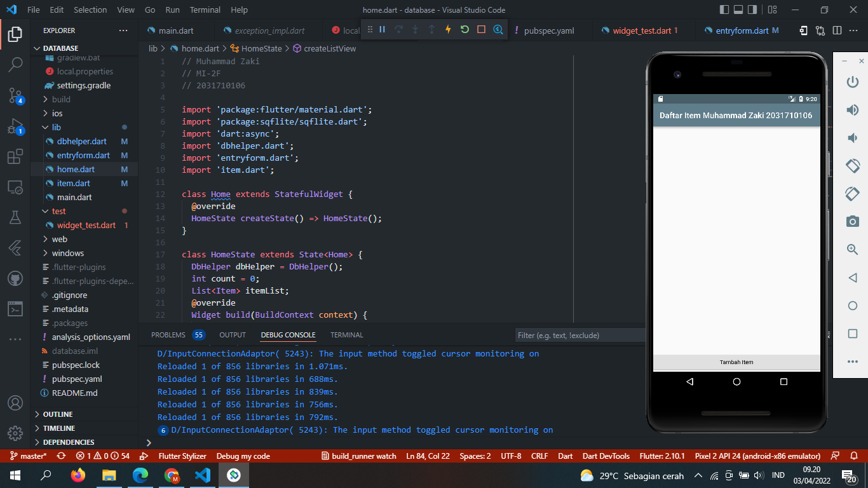Image resolution: width=868 pixels, height=488 pixels.
Task: Stop debugging with the red square icon
Action: (x=480, y=30)
